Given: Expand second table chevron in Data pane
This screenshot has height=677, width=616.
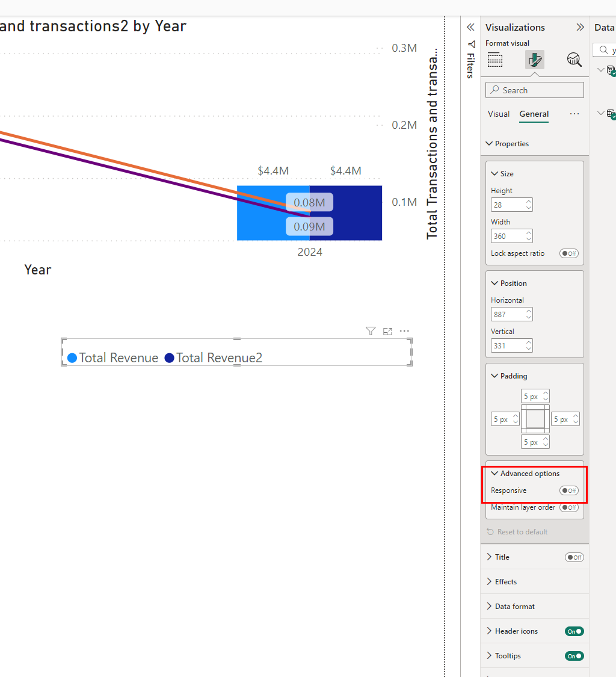Looking at the screenshot, I should [x=600, y=113].
